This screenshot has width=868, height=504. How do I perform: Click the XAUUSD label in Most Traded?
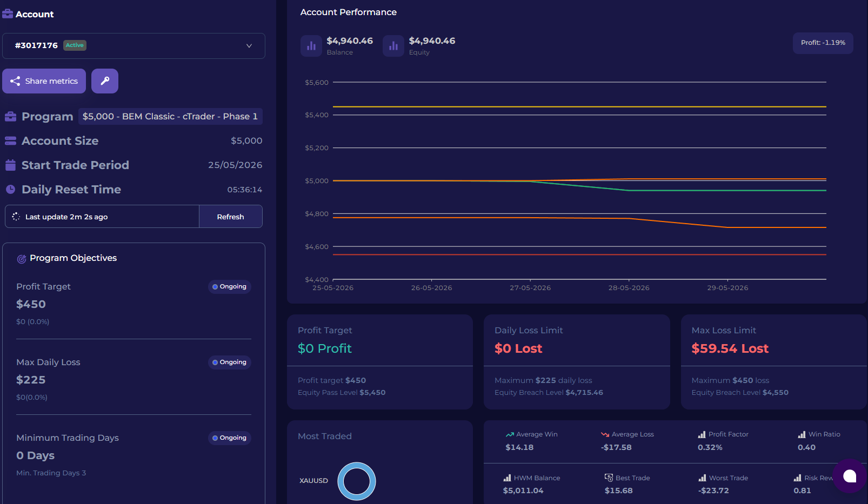(x=314, y=481)
